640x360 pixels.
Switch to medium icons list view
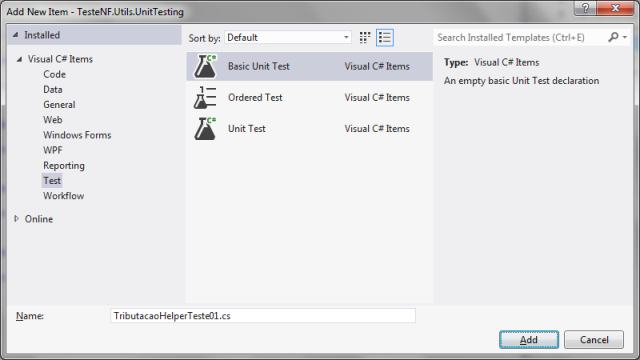[x=384, y=38]
